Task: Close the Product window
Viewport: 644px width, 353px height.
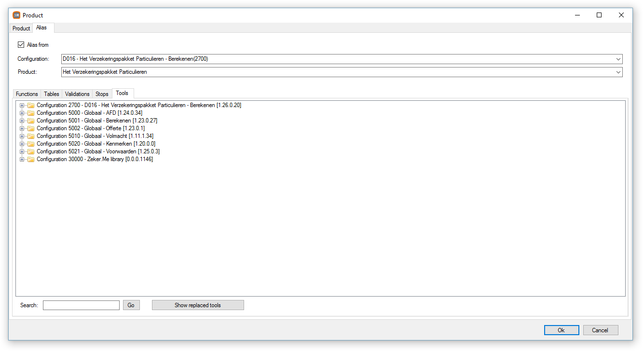Action: (x=621, y=15)
